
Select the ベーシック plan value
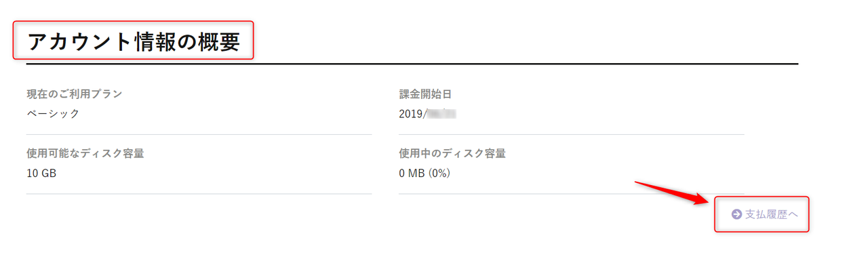pos(53,113)
